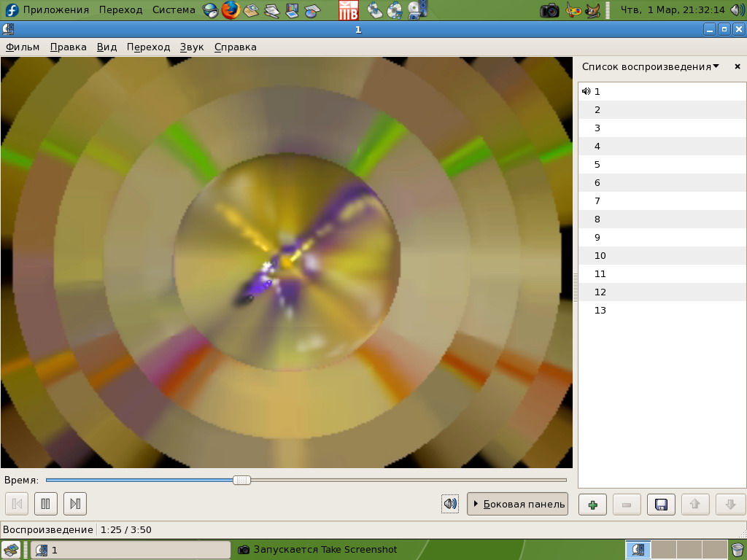This screenshot has height=560, width=747.
Task: Click the show desktop button in bottom panel
Action: 10,550
